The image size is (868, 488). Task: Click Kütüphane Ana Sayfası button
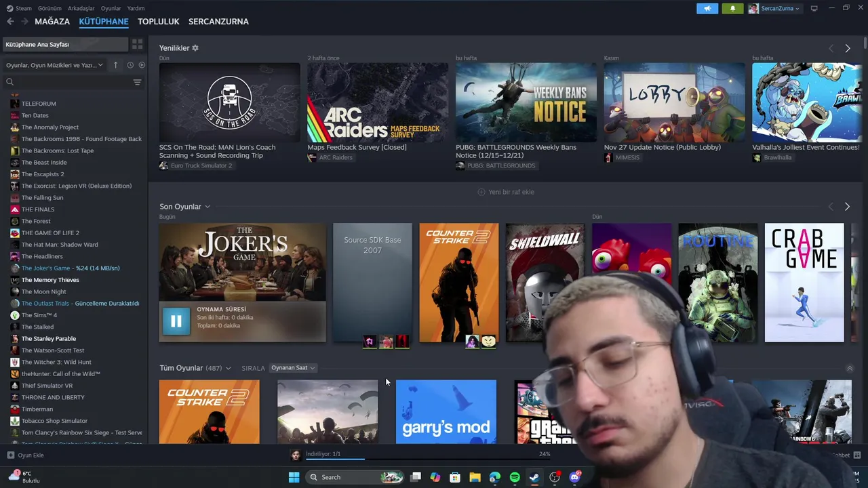pyautogui.click(x=65, y=44)
